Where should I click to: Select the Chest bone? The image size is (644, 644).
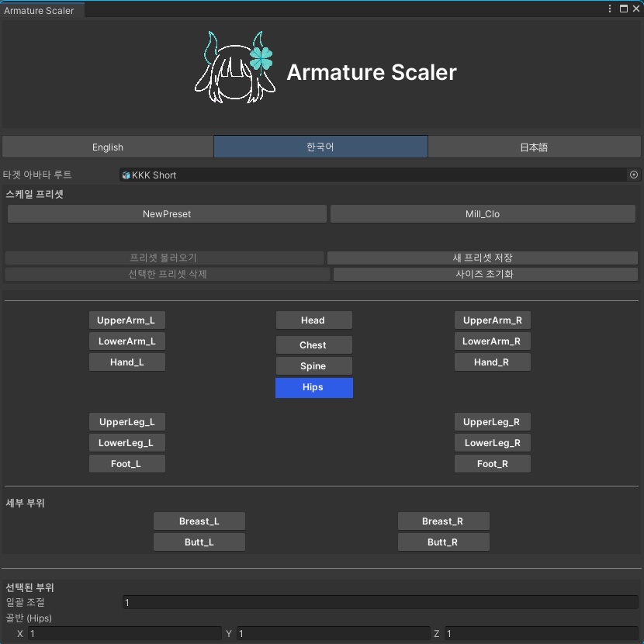click(x=313, y=345)
